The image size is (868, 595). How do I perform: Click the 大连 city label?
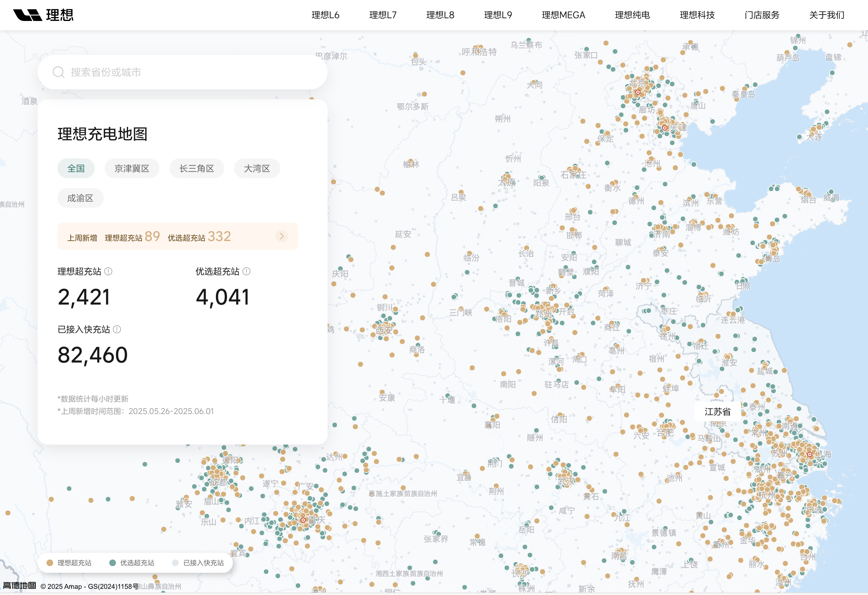(x=814, y=137)
